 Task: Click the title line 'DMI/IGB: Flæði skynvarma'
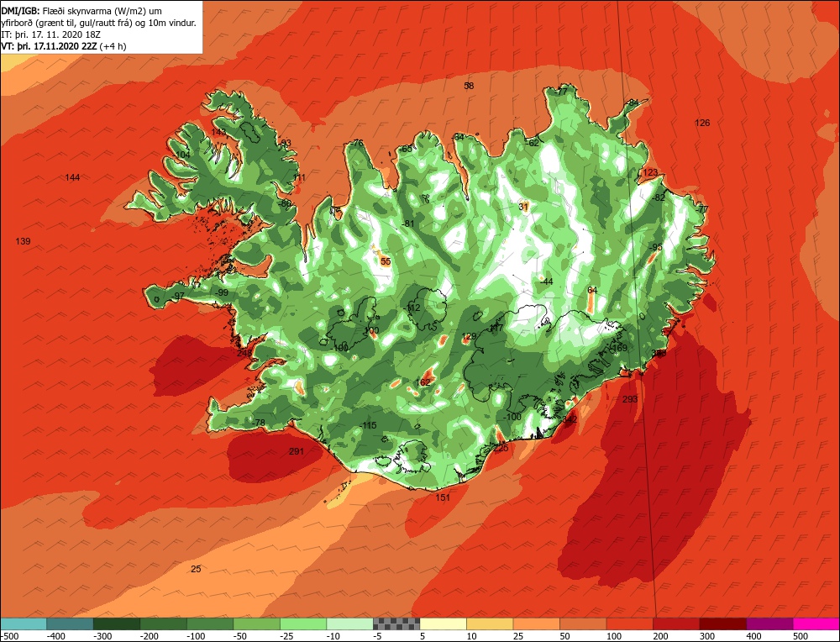coord(81,11)
